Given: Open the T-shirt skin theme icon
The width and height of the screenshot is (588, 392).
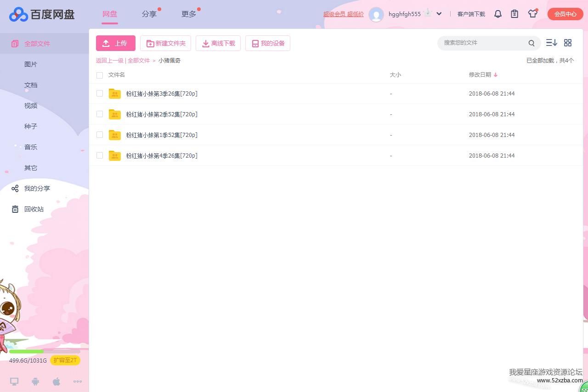Looking at the screenshot, I should click(x=532, y=14).
